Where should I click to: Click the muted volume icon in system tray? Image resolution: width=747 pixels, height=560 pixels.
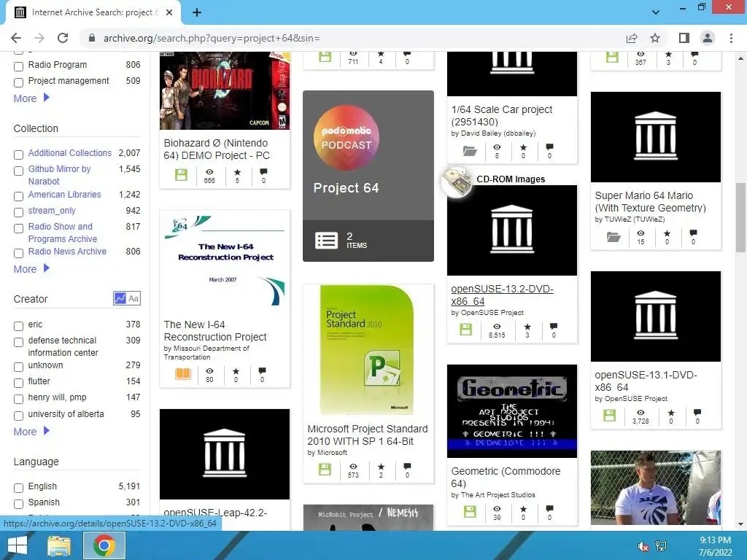point(643,545)
